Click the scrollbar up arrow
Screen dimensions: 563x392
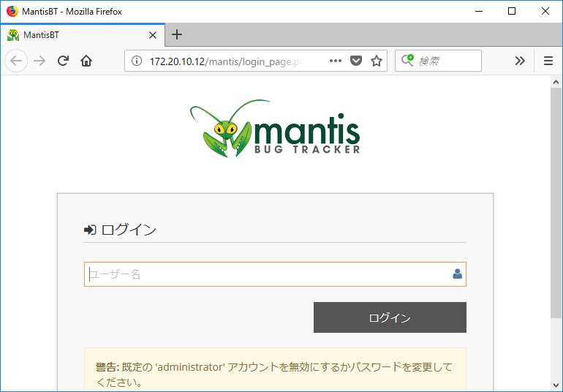coord(556,82)
